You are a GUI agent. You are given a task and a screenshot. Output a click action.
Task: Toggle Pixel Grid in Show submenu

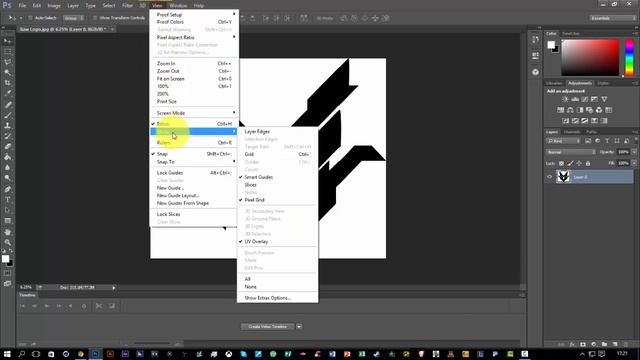pyautogui.click(x=278, y=200)
